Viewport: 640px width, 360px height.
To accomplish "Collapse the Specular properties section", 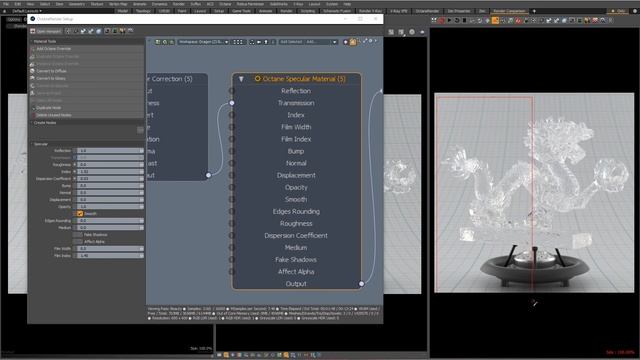I will [31, 144].
